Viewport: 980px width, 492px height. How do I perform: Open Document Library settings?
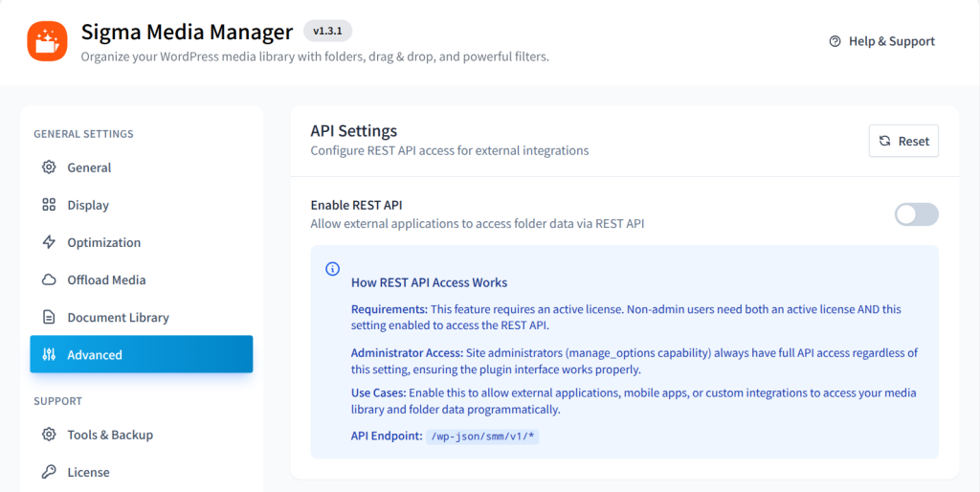tap(142, 317)
